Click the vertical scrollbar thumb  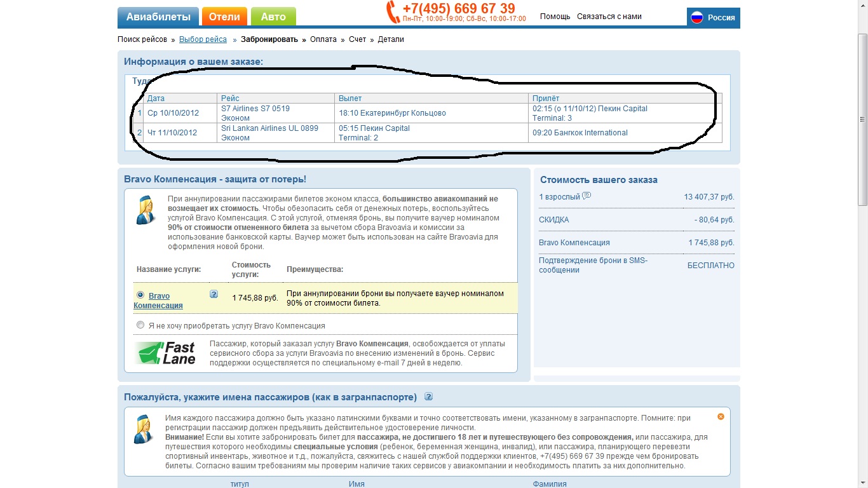862,119
